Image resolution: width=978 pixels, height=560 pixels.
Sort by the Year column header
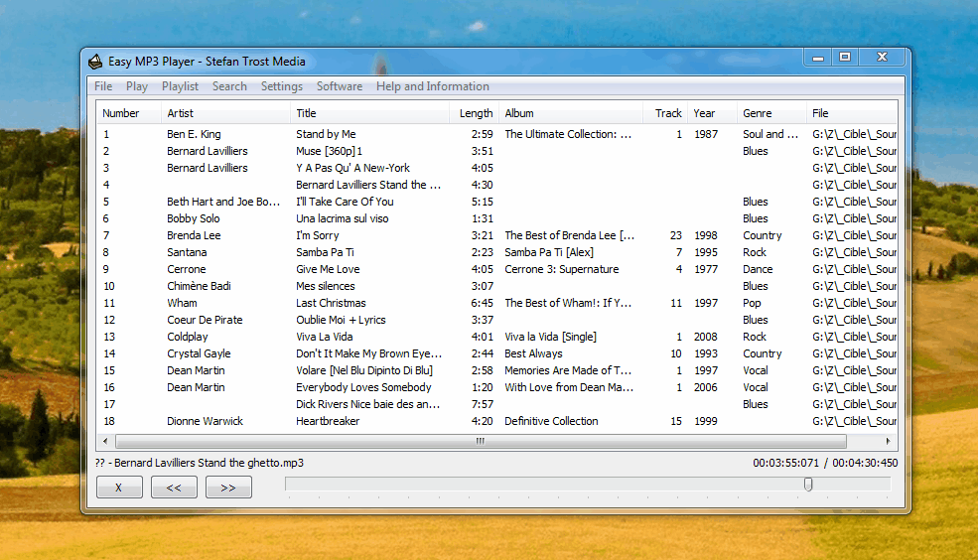712,113
